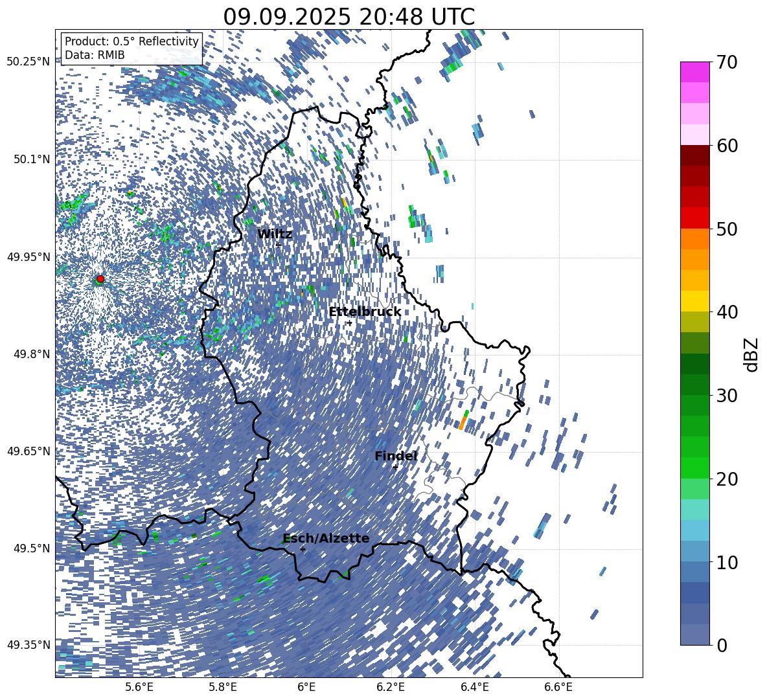
Task: Click the colorbar tick label 0
Action: pos(722,646)
